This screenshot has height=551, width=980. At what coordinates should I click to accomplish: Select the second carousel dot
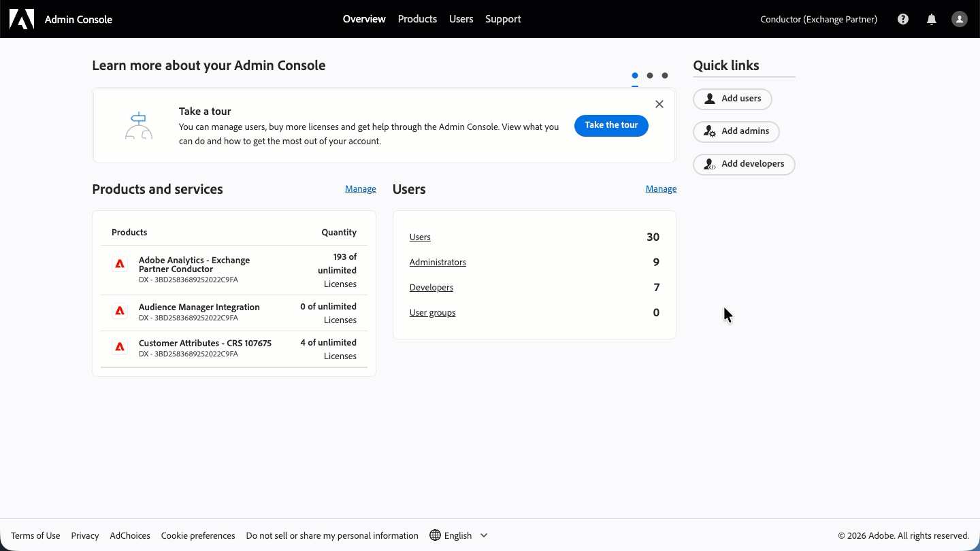coord(650,76)
